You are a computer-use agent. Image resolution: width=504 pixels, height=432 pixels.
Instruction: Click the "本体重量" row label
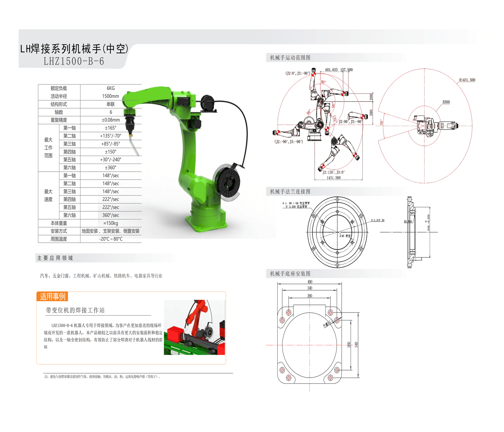pyautogui.click(x=59, y=223)
